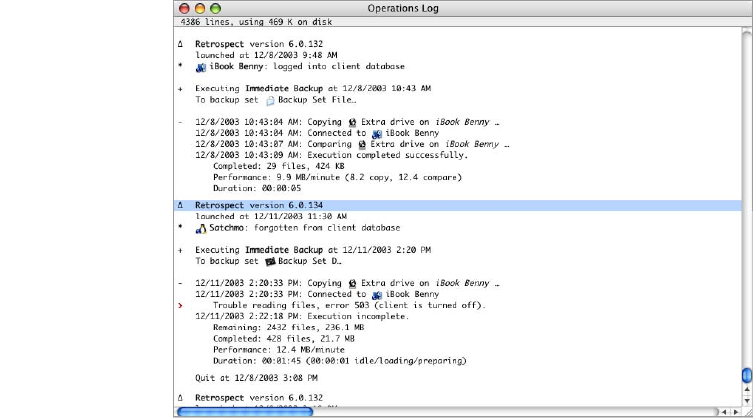Click the Extra drive icon in 10:43:07 Comparing line
The height and width of the screenshot is (418, 753).
click(x=362, y=144)
